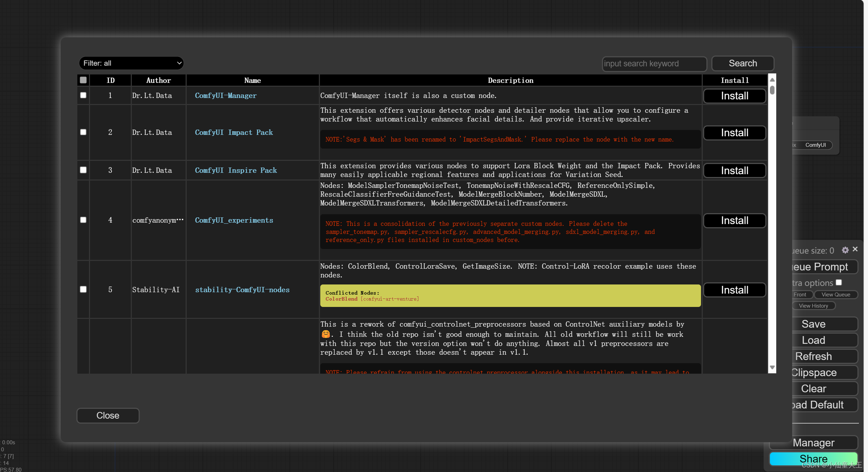Toggle the select-all header checkbox
This screenshot has height=472, width=868.
[x=83, y=80]
